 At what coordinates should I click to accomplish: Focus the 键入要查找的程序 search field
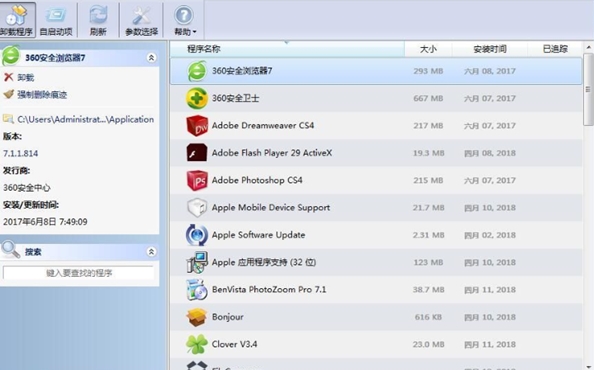click(x=78, y=273)
